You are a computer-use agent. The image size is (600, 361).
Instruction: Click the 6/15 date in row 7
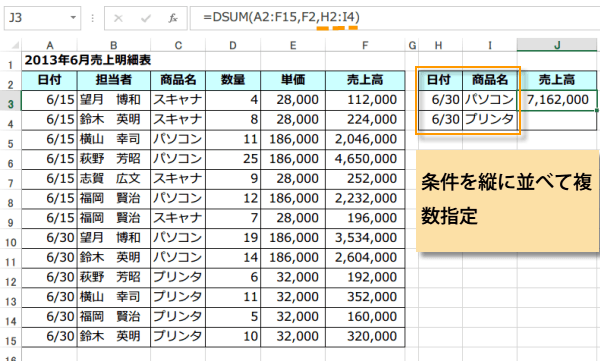click(50, 179)
